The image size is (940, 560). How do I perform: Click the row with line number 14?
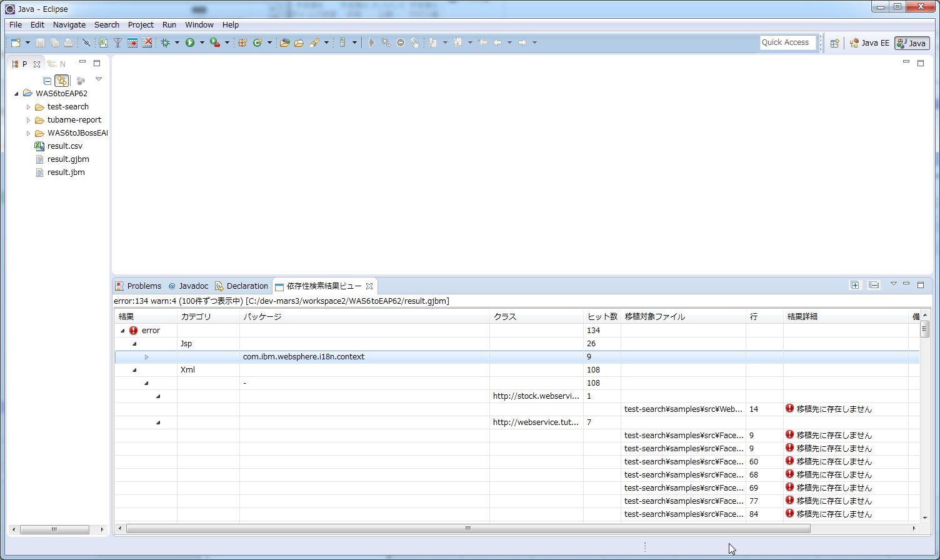click(516, 409)
